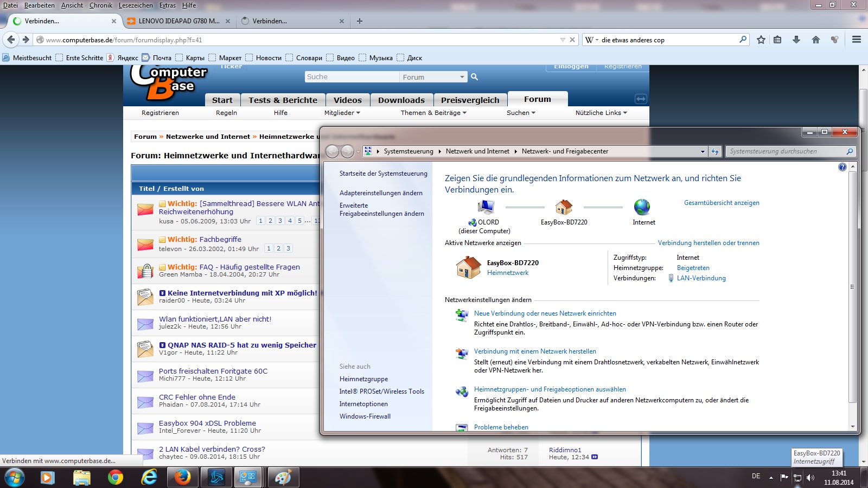
Task: Expand the Mitglieder forum menu
Action: pos(342,113)
